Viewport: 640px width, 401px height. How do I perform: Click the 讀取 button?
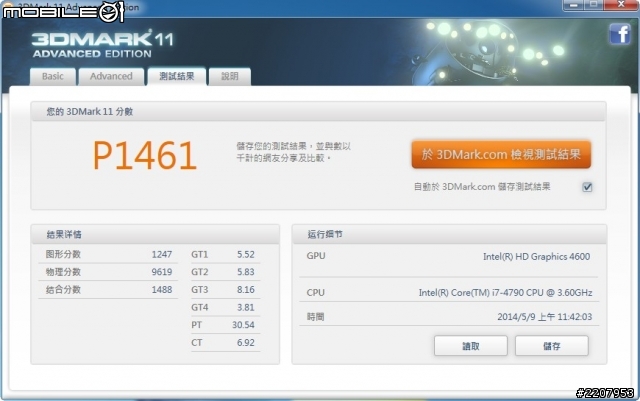tap(471, 346)
